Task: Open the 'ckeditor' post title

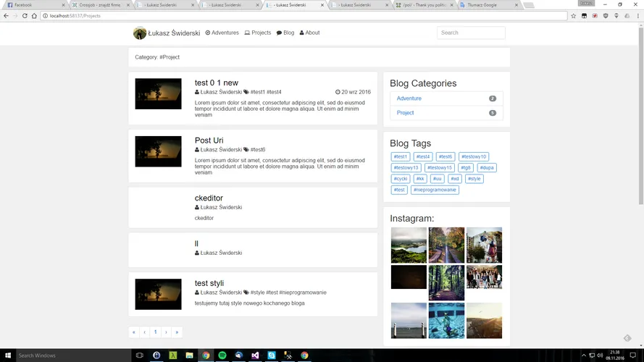Action: tap(209, 198)
